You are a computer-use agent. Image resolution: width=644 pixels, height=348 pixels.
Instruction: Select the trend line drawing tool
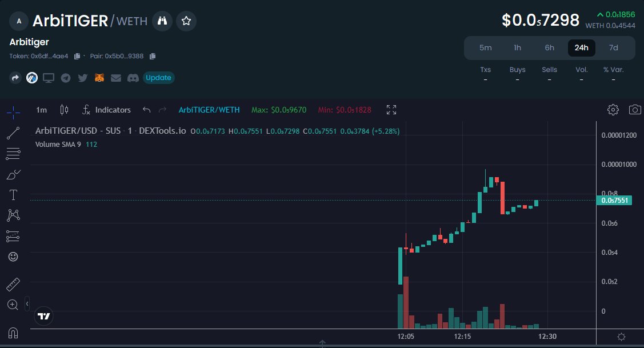13,133
